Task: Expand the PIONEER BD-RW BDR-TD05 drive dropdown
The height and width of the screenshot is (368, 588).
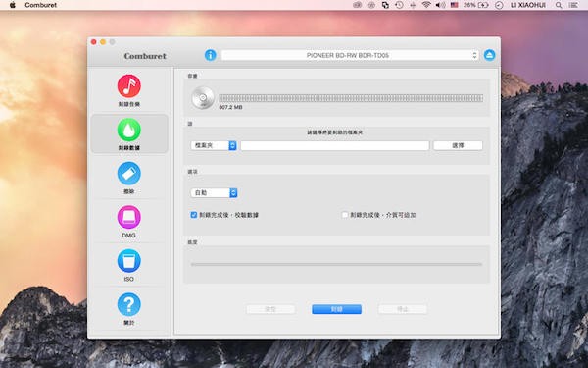Action: [x=350, y=55]
